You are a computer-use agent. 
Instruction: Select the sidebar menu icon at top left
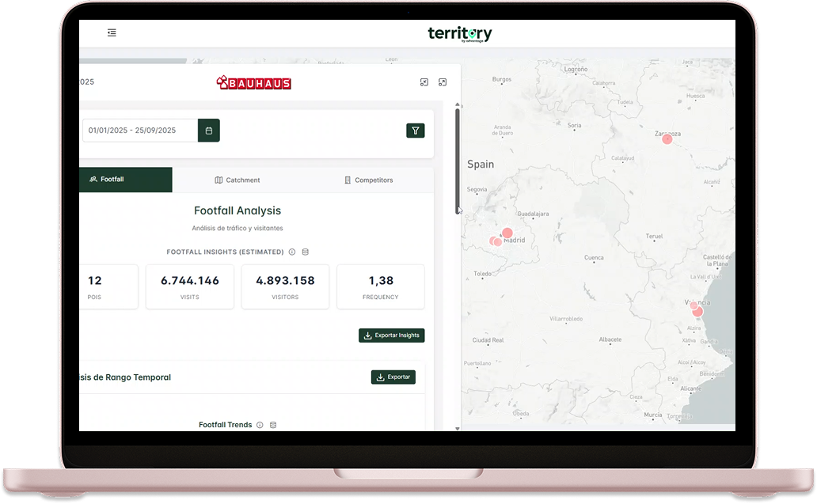112,32
